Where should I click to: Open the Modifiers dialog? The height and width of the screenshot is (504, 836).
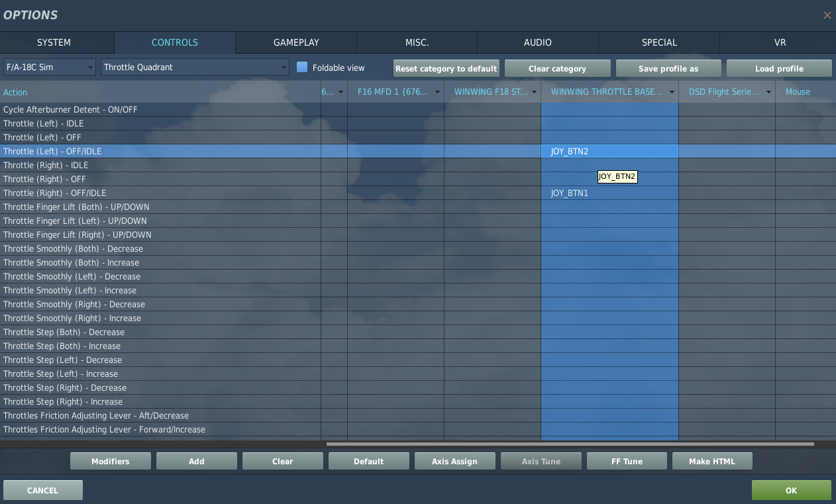click(x=111, y=461)
